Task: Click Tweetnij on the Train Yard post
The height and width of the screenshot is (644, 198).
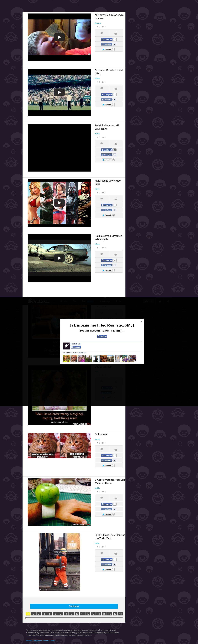Action: (107, 570)
